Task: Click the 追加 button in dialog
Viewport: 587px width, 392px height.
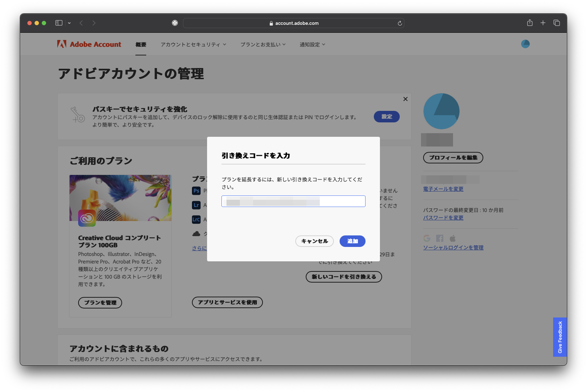Action: (x=353, y=241)
